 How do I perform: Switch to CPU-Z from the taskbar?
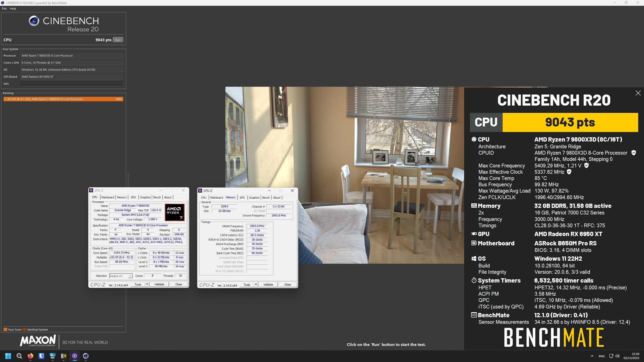[75, 356]
